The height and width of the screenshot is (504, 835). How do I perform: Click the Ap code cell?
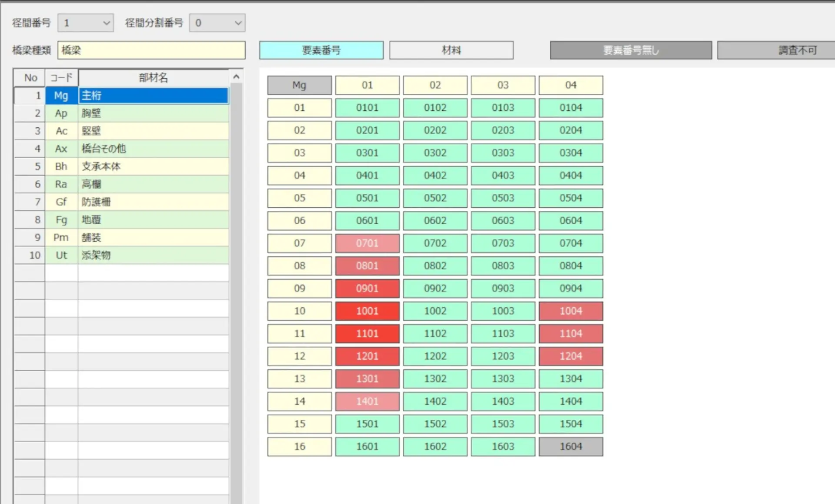pos(61,113)
